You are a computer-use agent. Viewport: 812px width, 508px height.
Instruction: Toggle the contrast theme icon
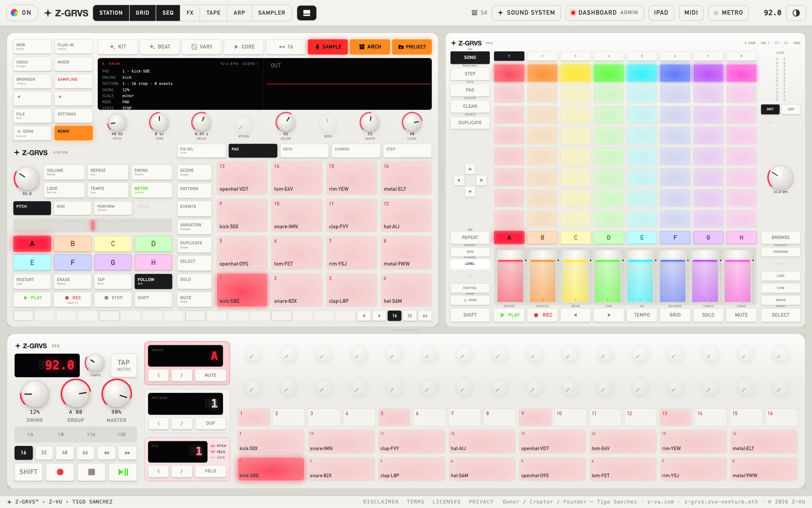796,13
